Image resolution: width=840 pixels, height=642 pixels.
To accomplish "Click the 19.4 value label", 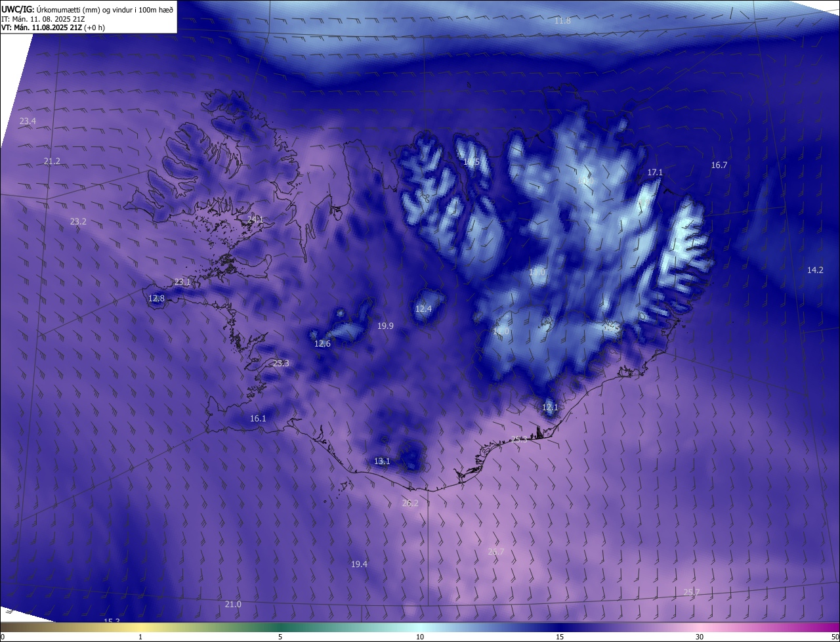I will pyautogui.click(x=359, y=564).
